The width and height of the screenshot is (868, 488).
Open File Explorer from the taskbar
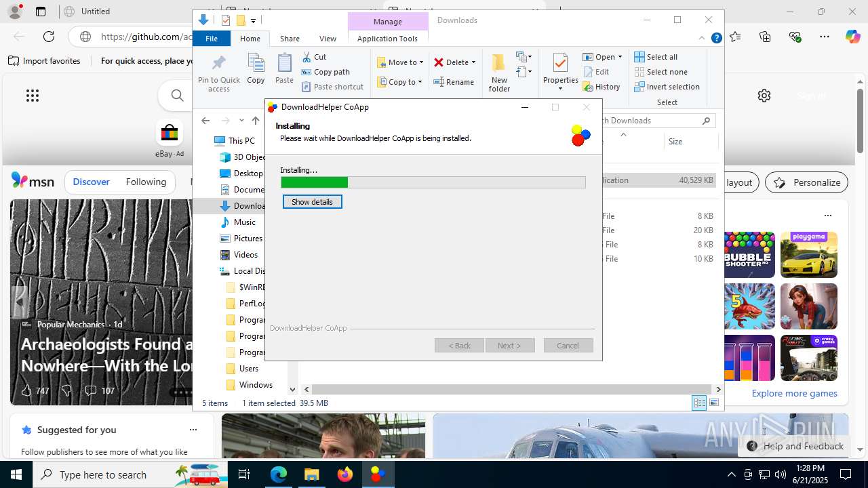(312, 474)
